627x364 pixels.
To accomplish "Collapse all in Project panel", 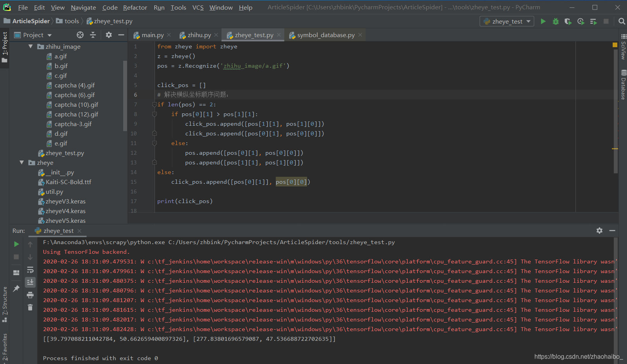I will tap(93, 35).
